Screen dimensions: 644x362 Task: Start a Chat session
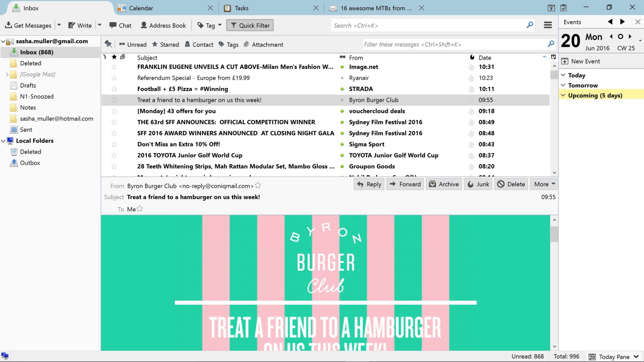pos(120,25)
